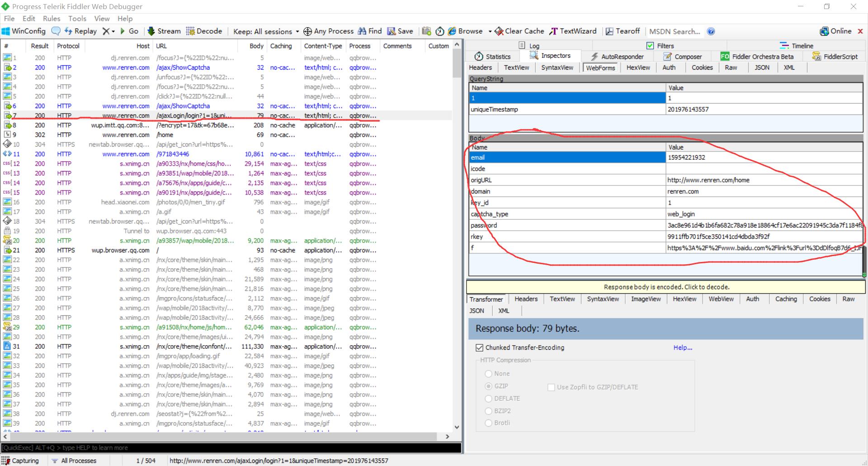This screenshot has height=466, width=868.
Task: Click the Go resume button
Action: click(x=129, y=31)
